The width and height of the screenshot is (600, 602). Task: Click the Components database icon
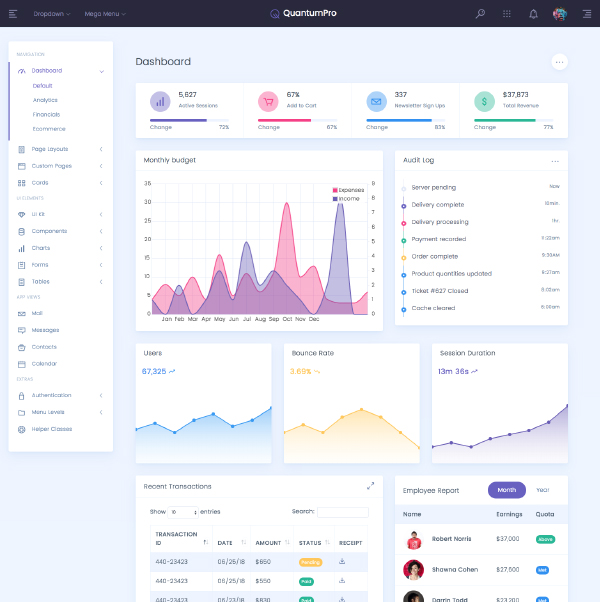point(21,232)
